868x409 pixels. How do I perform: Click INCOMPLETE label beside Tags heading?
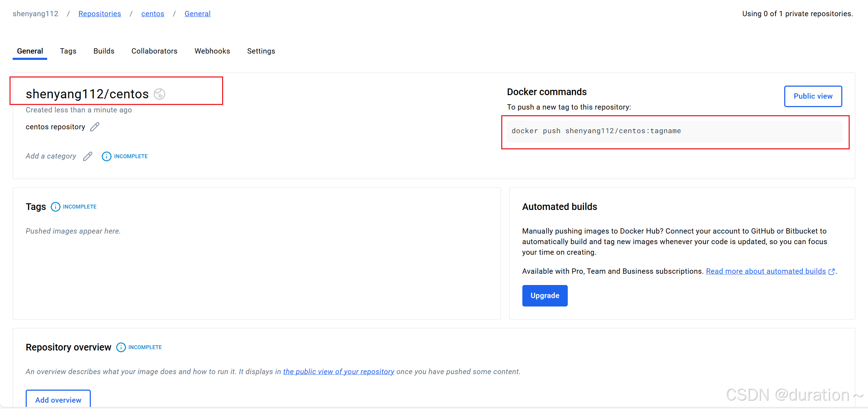(x=80, y=207)
